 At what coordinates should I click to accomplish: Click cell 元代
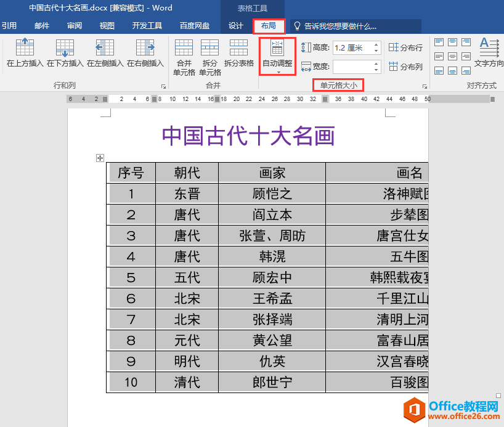tap(187, 340)
